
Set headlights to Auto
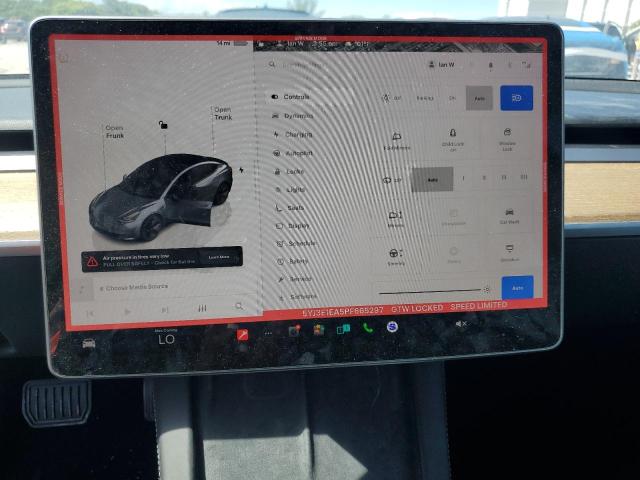(x=479, y=98)
